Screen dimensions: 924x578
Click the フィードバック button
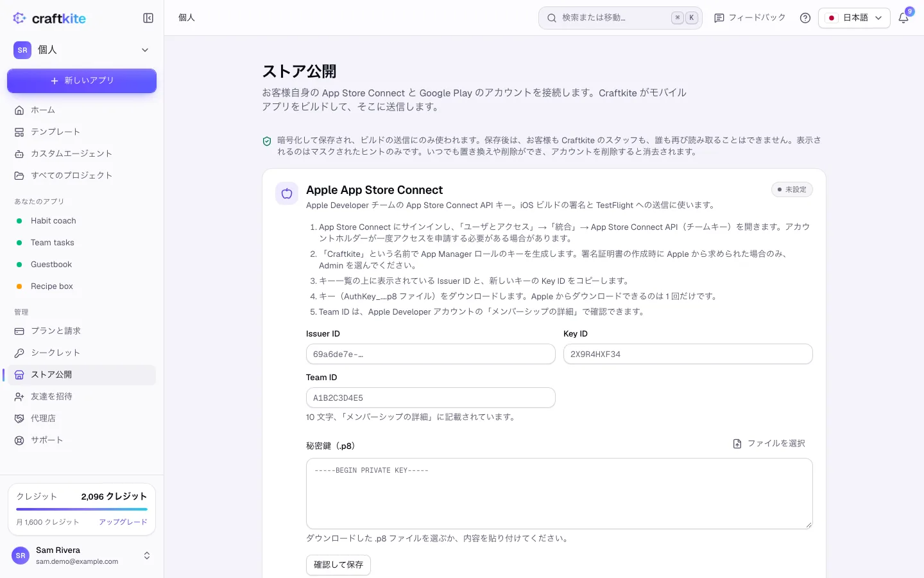point(750,18)
